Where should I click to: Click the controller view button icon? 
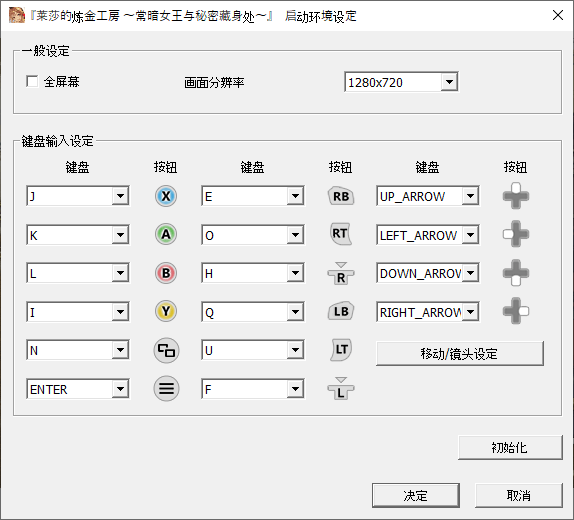tap(166, 350)
